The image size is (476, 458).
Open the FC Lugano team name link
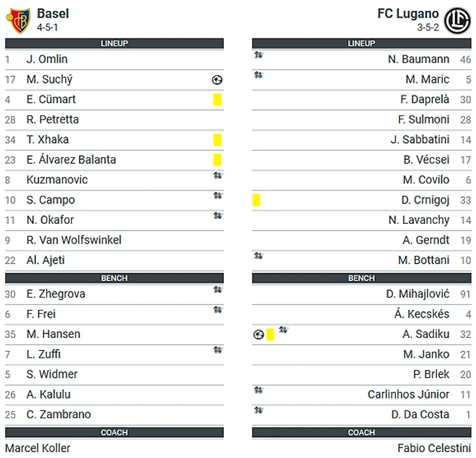408,14
